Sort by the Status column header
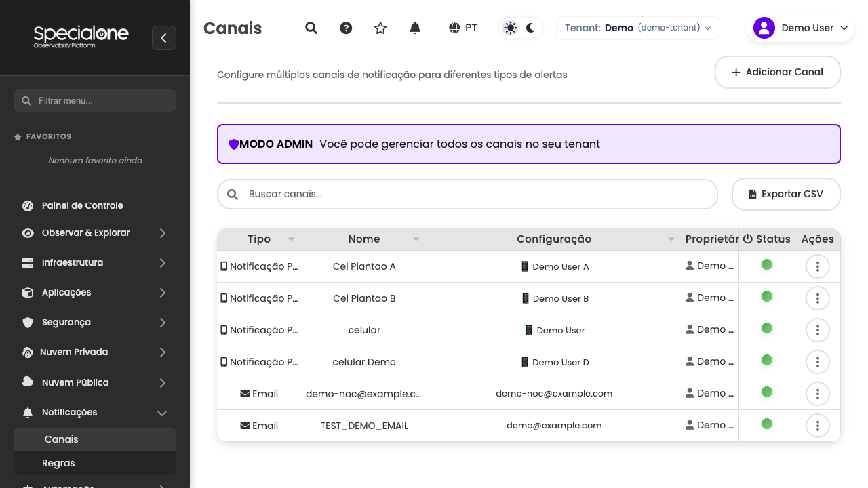The width and height of the screenshot is (868, 488). coord(767,239)
